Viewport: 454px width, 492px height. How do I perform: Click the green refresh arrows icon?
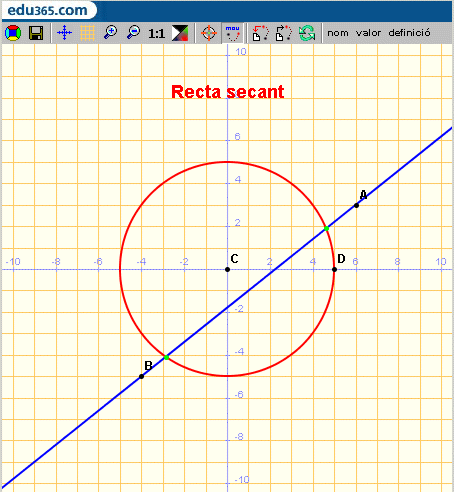coord(307,33)
